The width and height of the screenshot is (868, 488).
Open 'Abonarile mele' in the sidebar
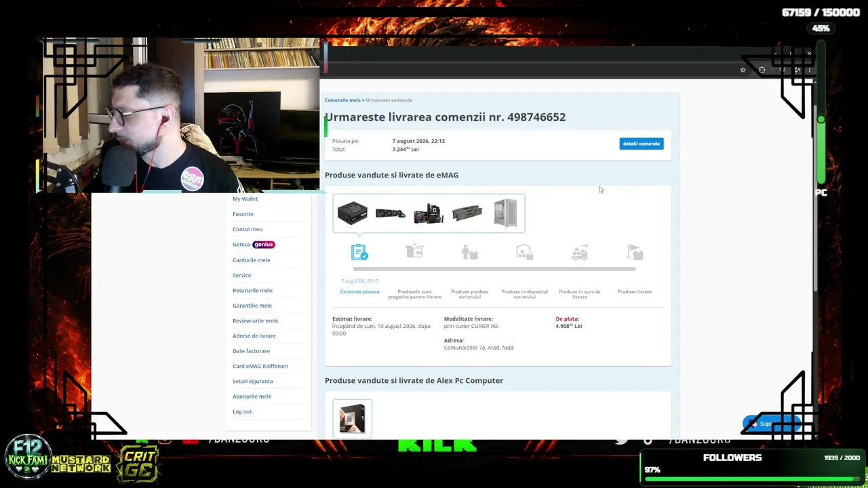pyautogui.click(x=252, y=396)
